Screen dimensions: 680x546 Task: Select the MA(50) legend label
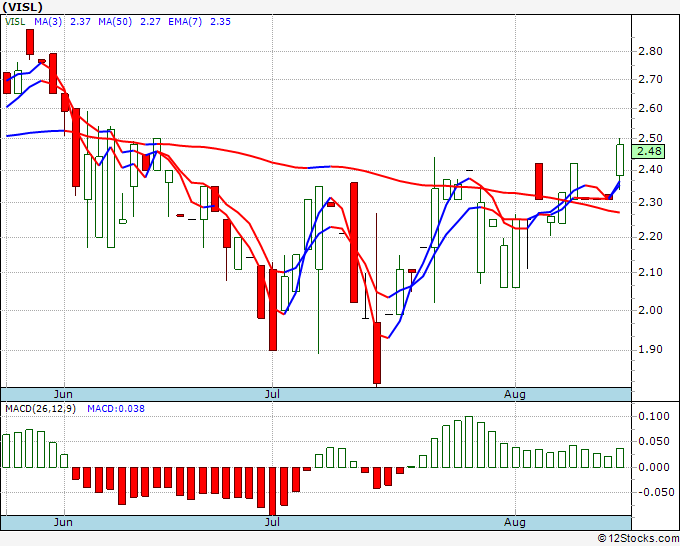(115, 22)
